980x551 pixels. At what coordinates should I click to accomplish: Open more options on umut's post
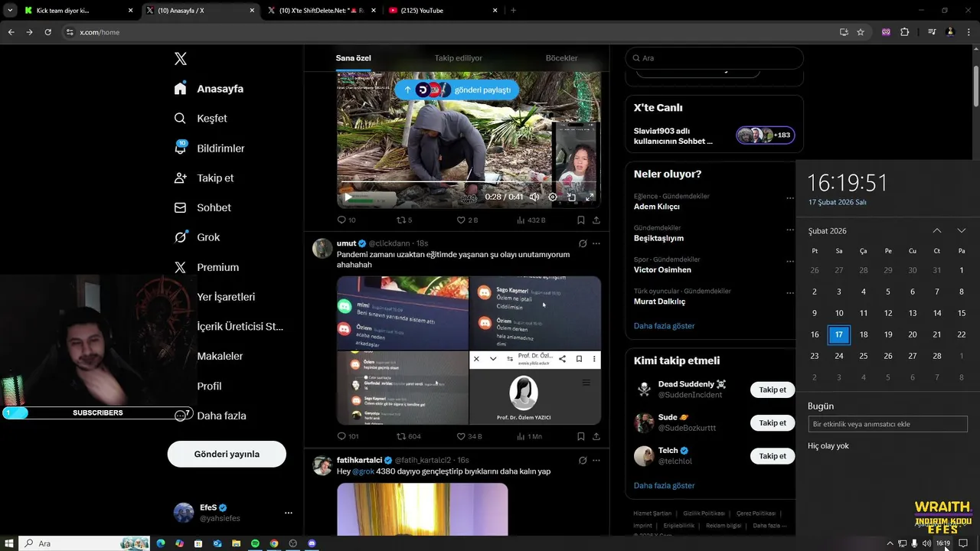pos(596,243)
